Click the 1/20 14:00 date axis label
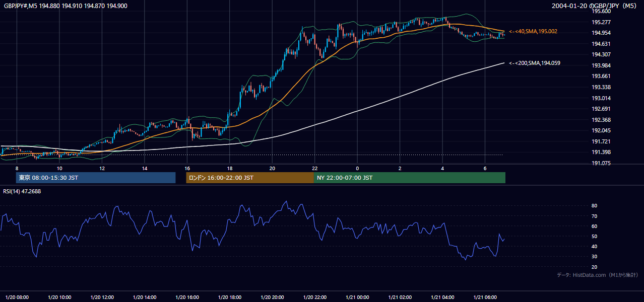644x302 pixels. tap(145, 297)
